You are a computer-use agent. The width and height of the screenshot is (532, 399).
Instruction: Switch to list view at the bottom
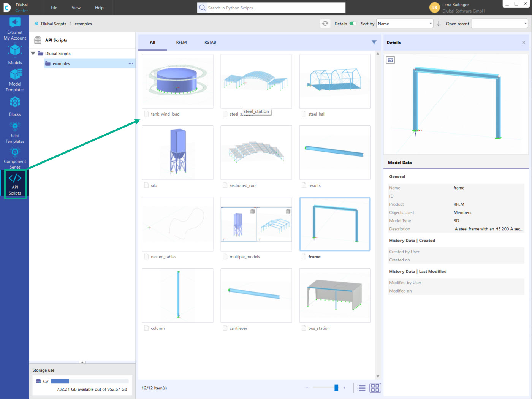[x=361, y=388]
